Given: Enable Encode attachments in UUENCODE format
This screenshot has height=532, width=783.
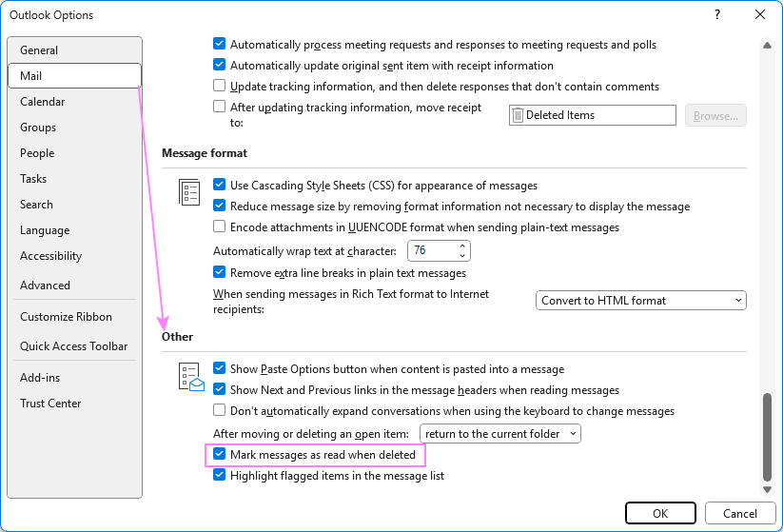Looking at the screenshot, I should 220,227.
